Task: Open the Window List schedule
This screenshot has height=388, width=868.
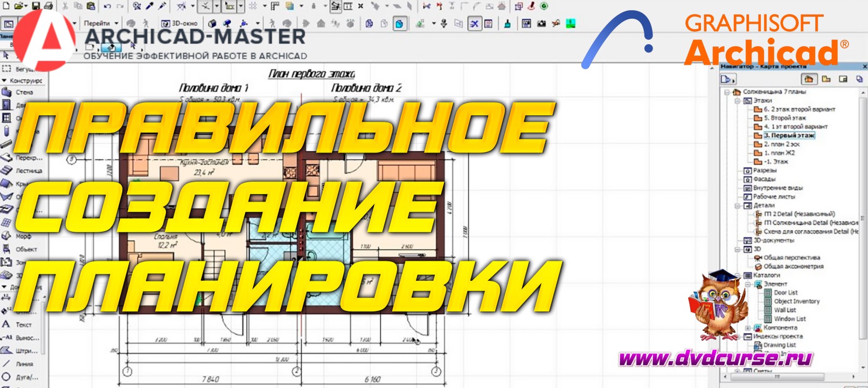Action: pyautogui.click(x=786, y=318)
